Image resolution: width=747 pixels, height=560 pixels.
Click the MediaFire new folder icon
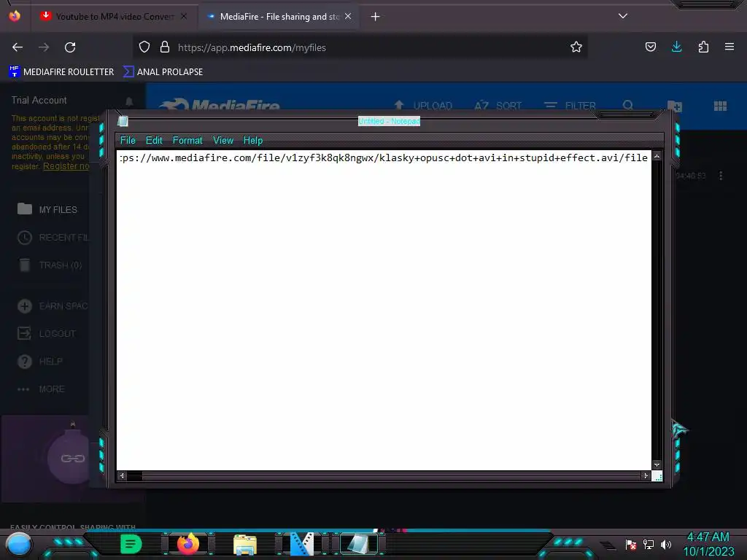coord(673,106)
